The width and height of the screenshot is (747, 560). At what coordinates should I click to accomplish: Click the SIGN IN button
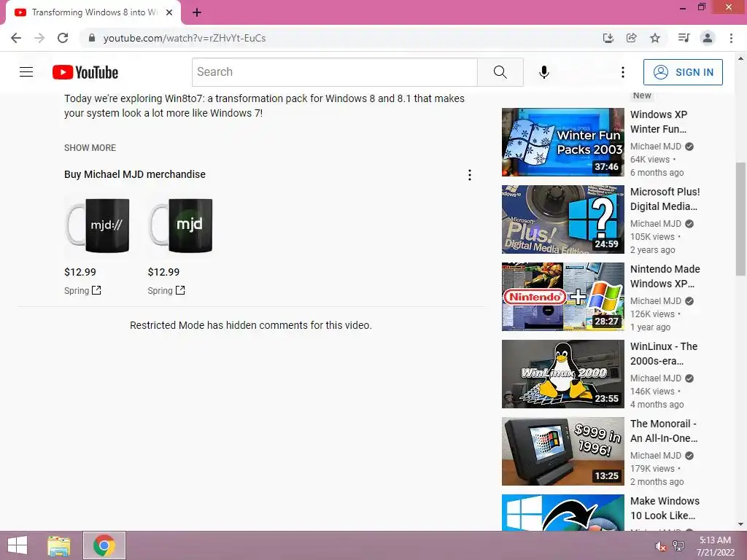(x=683, y=72)
